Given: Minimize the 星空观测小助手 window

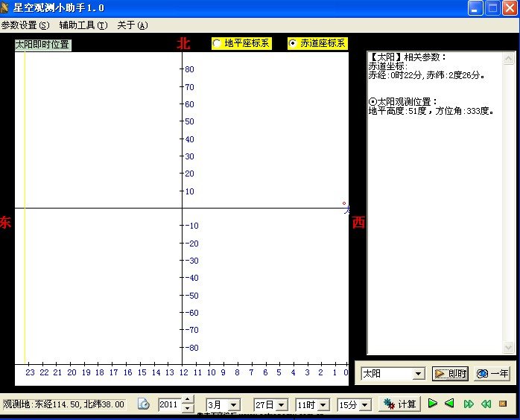Looking at the screenshot, I should [x=475, y=8].
